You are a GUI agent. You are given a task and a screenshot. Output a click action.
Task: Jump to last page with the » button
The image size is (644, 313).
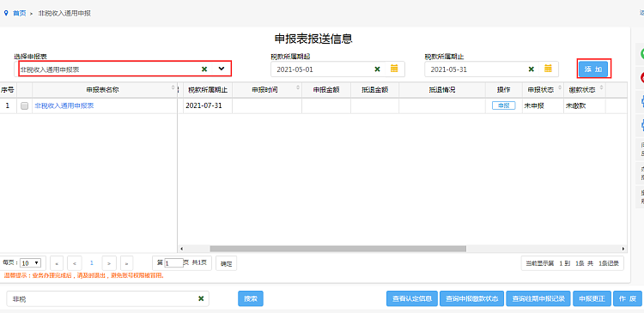point(127,263)
